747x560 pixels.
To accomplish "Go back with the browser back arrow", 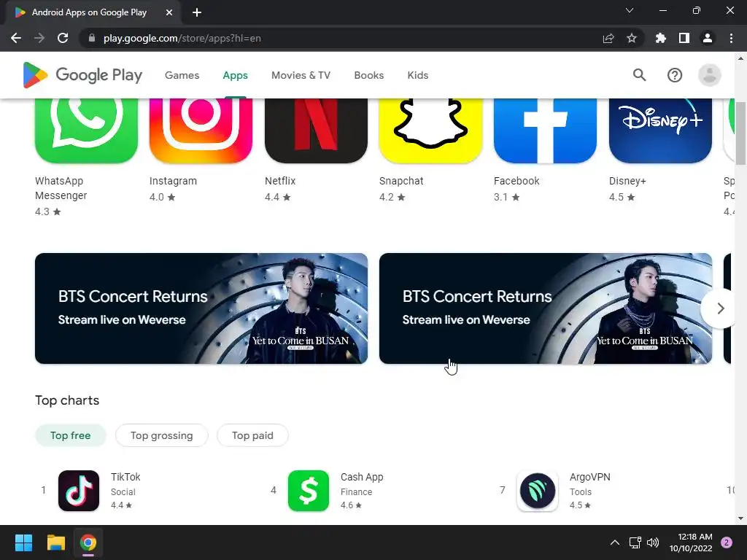I will coord(16,38).
